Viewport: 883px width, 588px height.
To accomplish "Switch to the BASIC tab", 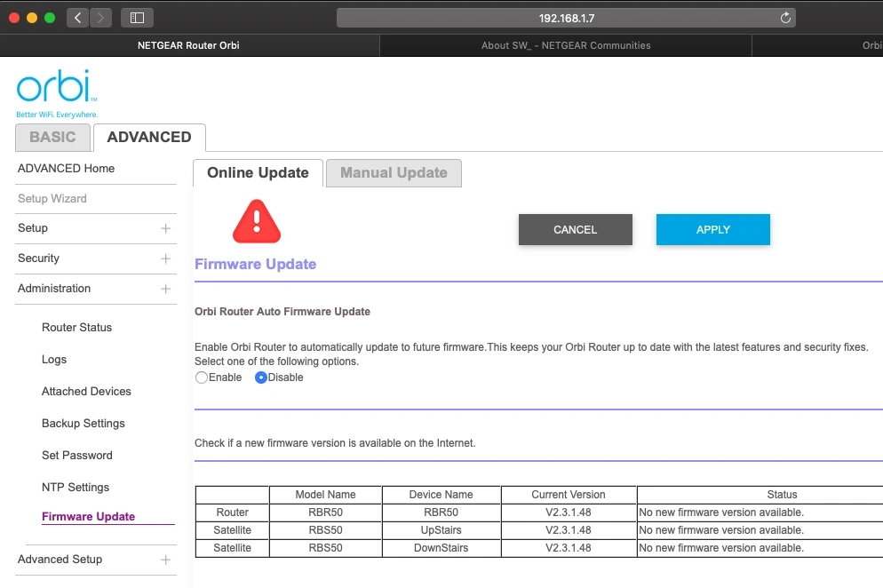I will (52, 137).
